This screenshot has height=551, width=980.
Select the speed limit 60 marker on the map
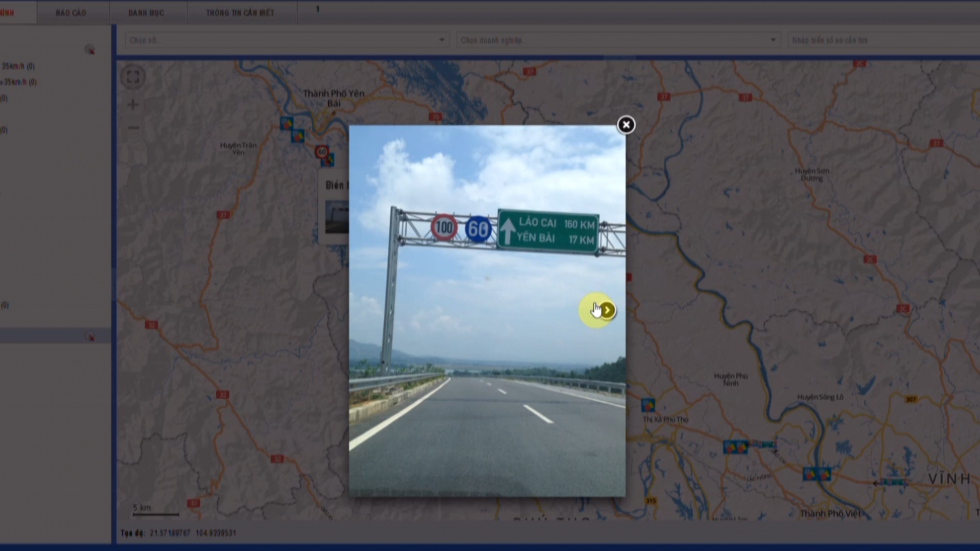click(322, 152)
